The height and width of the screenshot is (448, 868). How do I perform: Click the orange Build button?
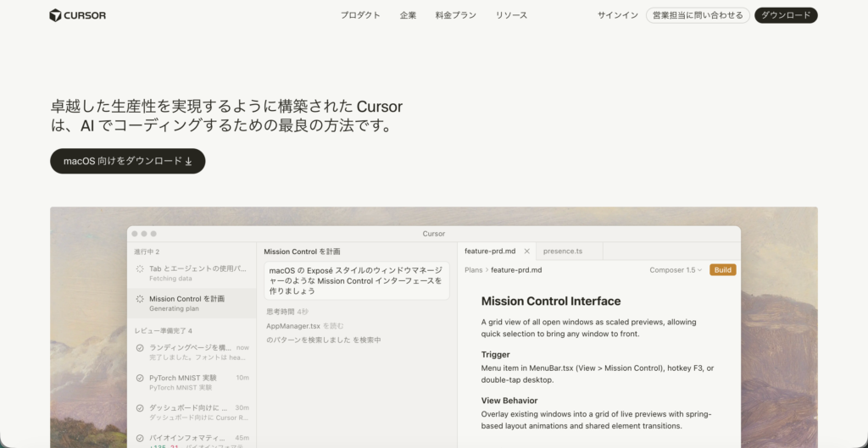722,270
